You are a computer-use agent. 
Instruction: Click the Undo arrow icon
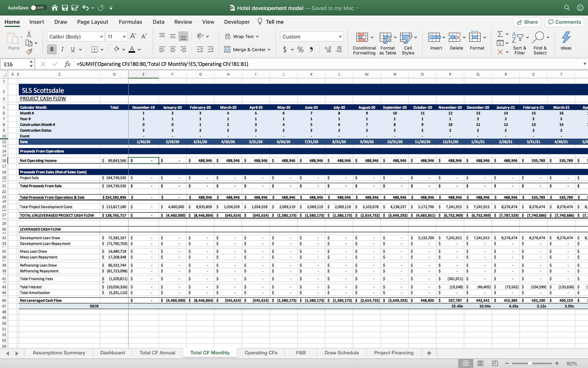86,8
